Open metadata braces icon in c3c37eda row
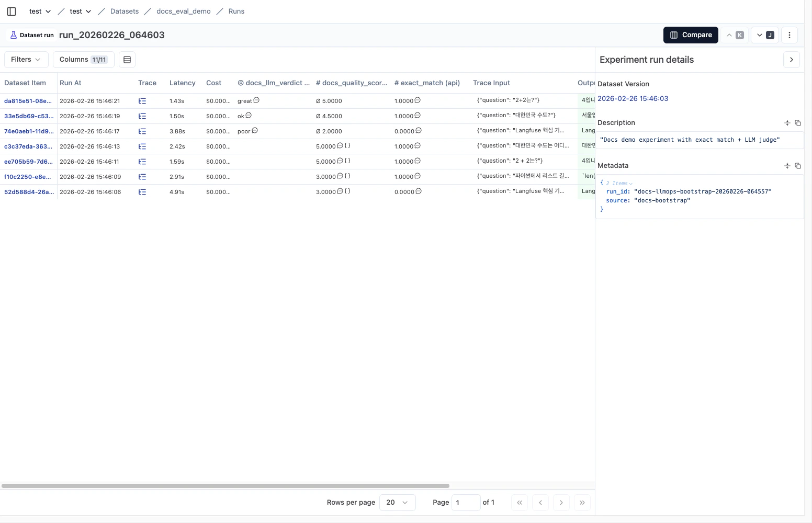This screenshot has height=523, width=812. click(x=347, y=145)
